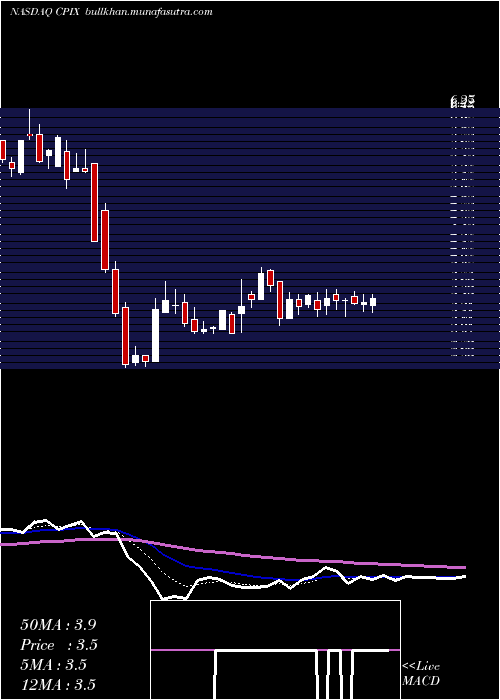Click the <<Live MACD label
Screen dimensions: 500x700
421,674
